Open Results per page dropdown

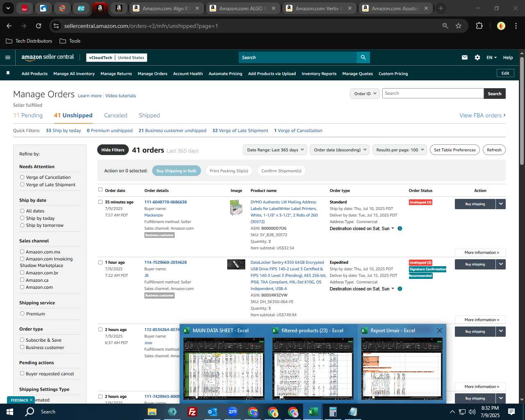click(400, 150)
